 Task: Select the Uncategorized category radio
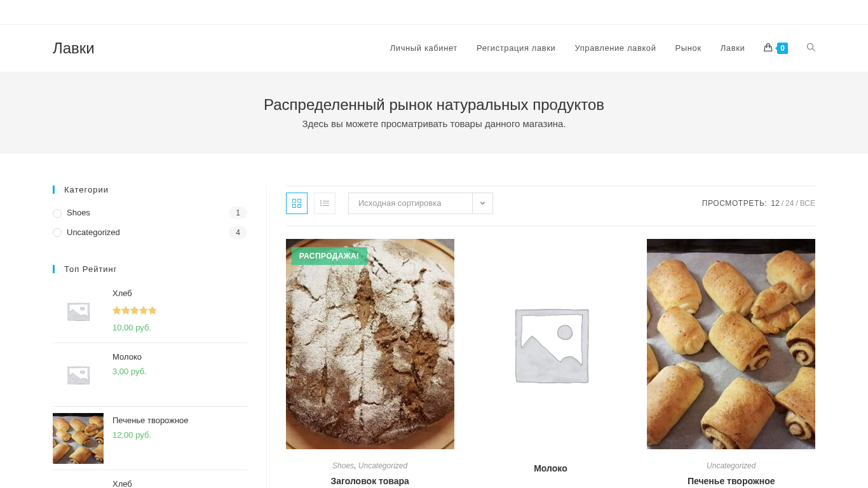click(57, 233)
